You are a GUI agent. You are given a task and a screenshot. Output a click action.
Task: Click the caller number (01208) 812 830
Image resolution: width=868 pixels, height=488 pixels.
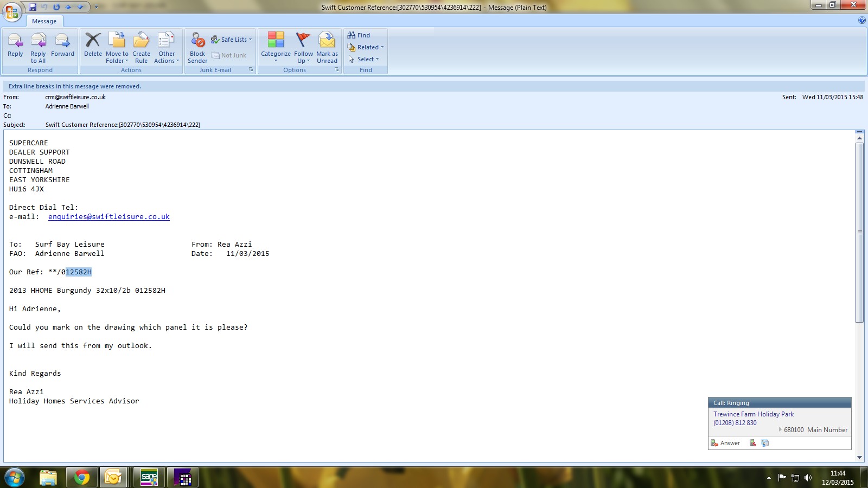[x=735, y=423]
